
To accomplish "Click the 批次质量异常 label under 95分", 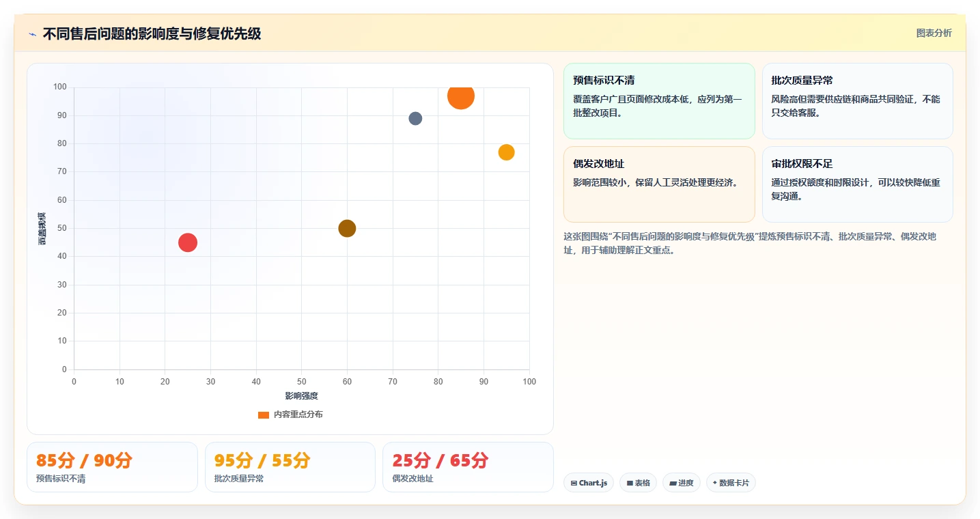I will click(x=239, y=479).
